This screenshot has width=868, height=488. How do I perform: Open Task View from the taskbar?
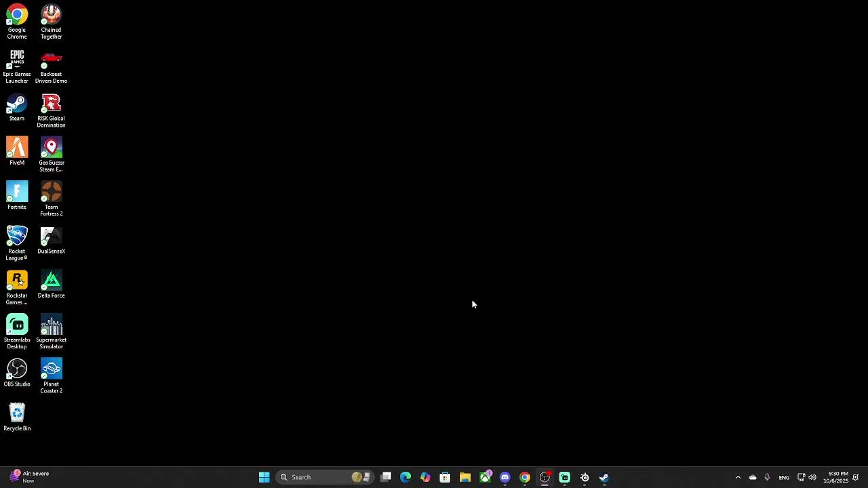pyautogui.click(x=386, y=477)
